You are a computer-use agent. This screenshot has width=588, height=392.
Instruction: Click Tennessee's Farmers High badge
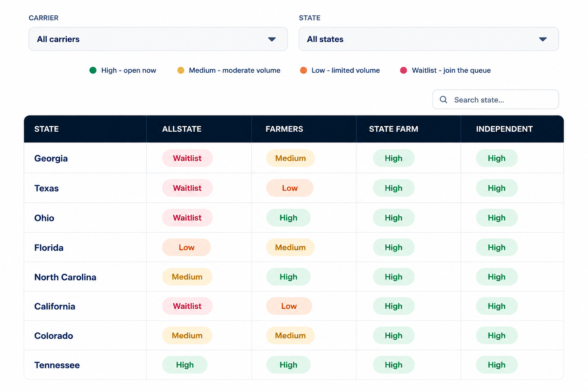click(x=288, y=365)
